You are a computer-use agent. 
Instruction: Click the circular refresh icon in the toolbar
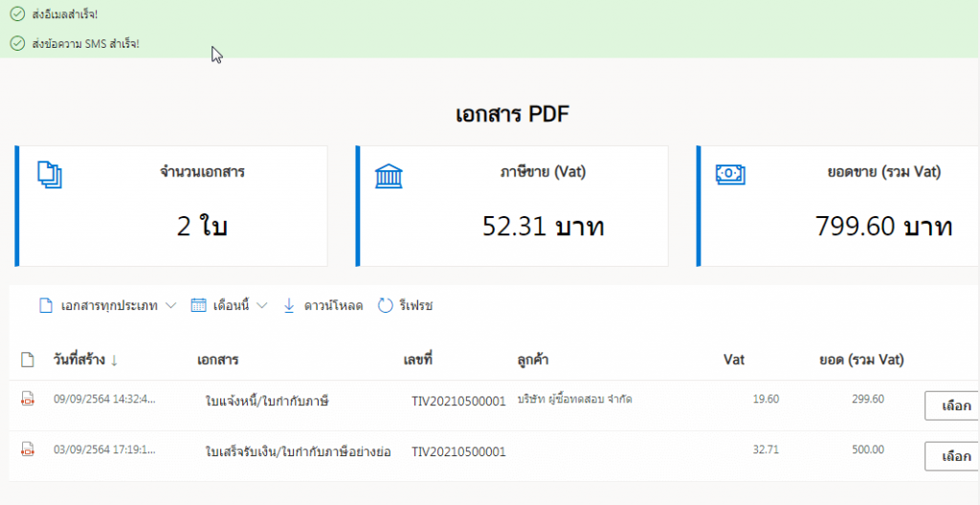click(385, 306)
